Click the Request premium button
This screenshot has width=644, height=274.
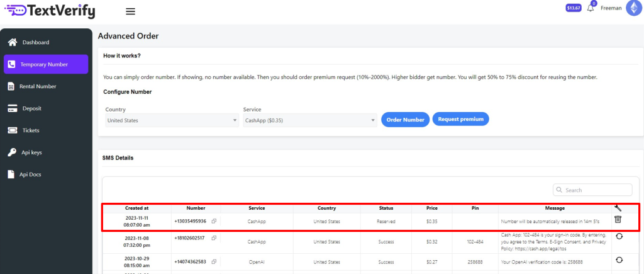point(460,119)
